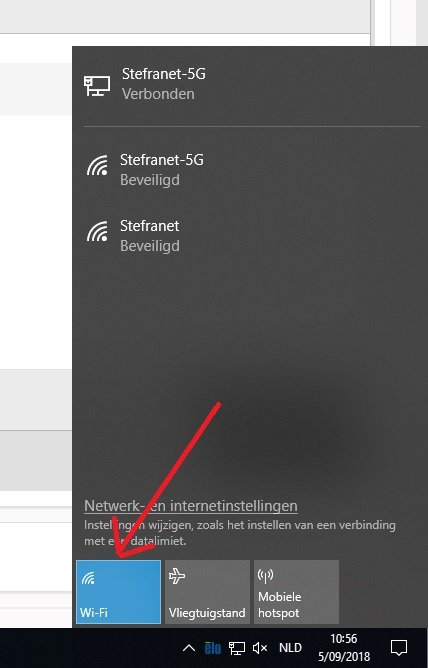
Task: Click the Wi-Fi signal icon beside Stefranet-5G
Action: click(x=97, y=166)
